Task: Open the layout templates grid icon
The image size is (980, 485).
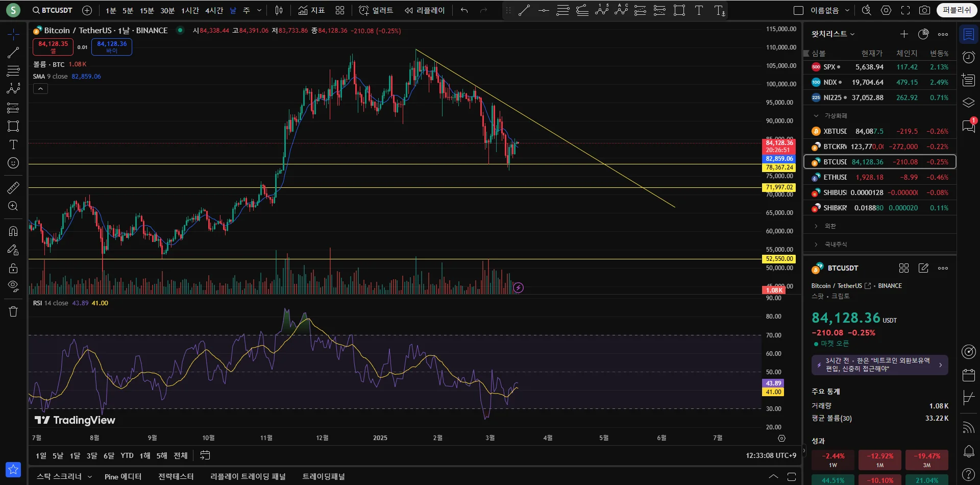Action: 340,10
